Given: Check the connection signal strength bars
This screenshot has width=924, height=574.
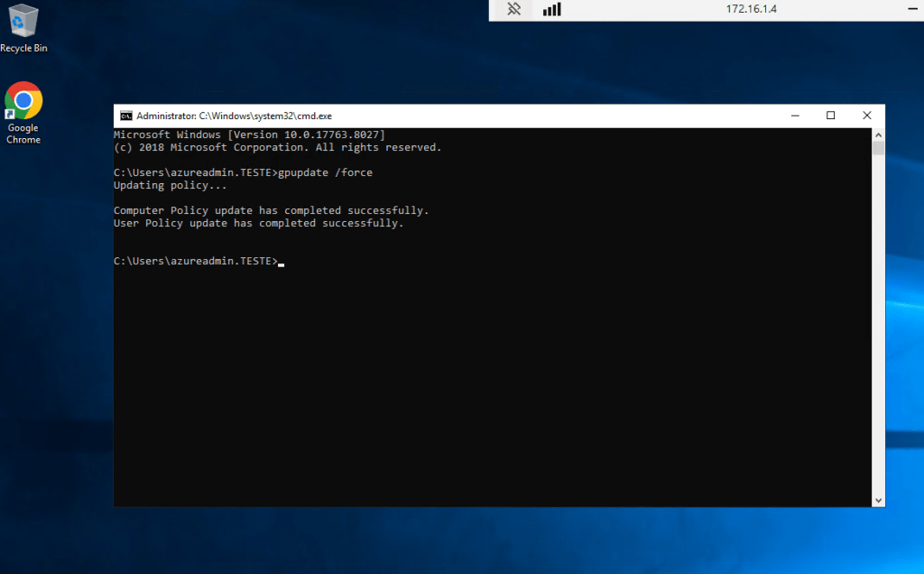Looking at the screenshot, I should pos(551,9).
